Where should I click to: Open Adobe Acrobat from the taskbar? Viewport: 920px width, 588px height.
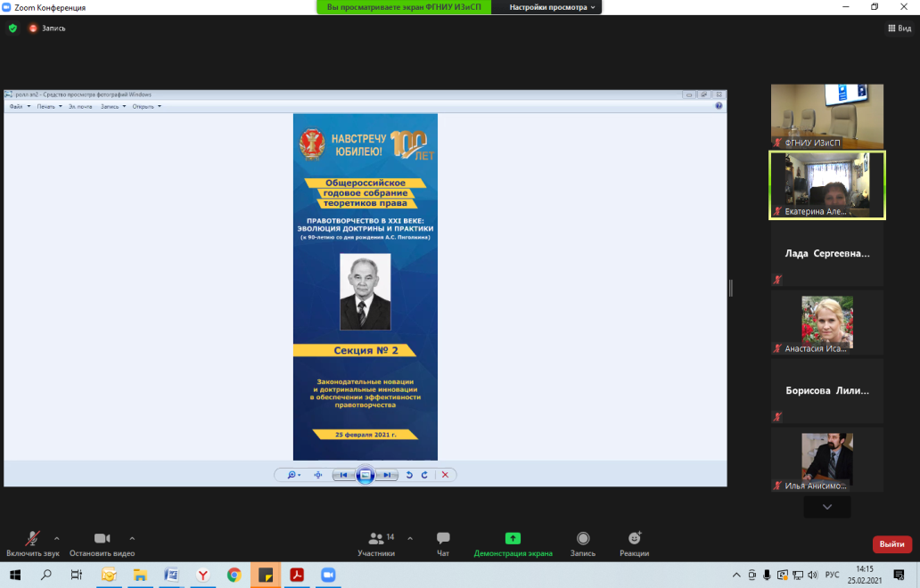click(x=296, y=575)
